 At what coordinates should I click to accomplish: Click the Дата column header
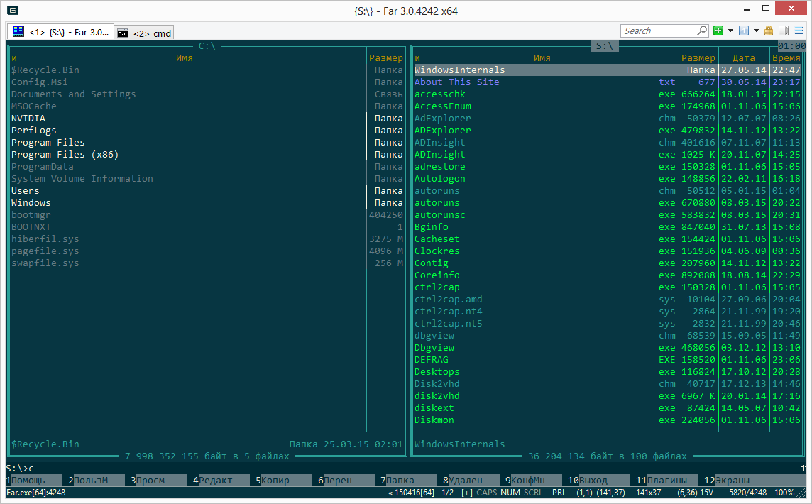(743, 58)
